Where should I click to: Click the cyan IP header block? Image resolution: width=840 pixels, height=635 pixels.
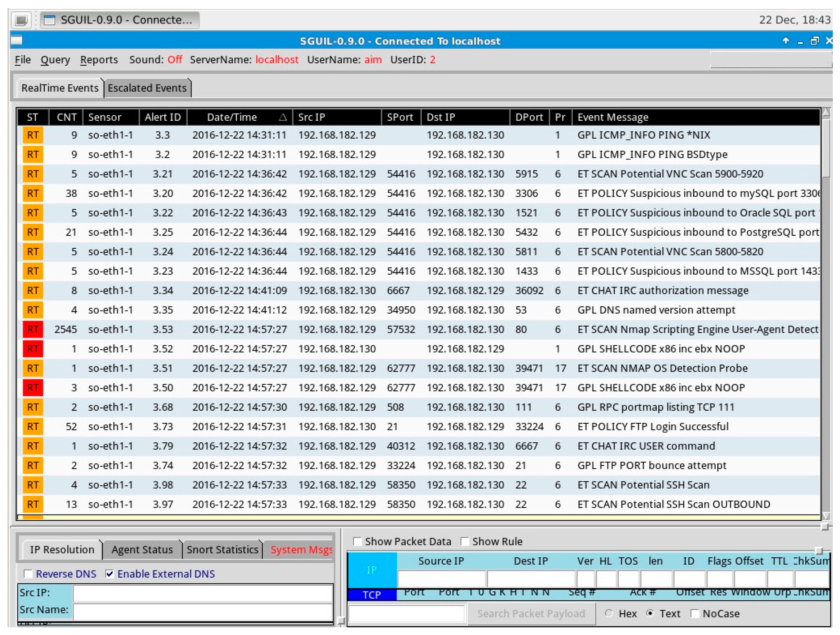[x=372, y=570]
